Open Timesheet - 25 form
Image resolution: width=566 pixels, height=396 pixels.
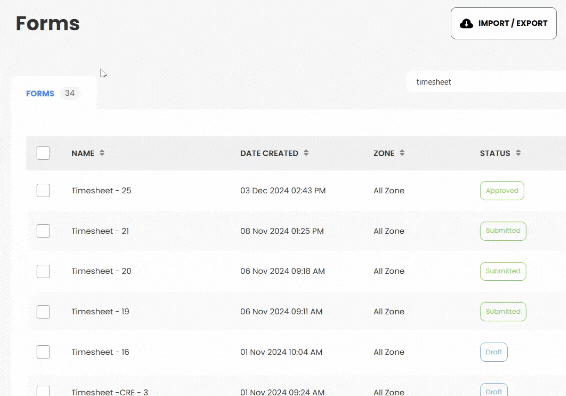101,191
